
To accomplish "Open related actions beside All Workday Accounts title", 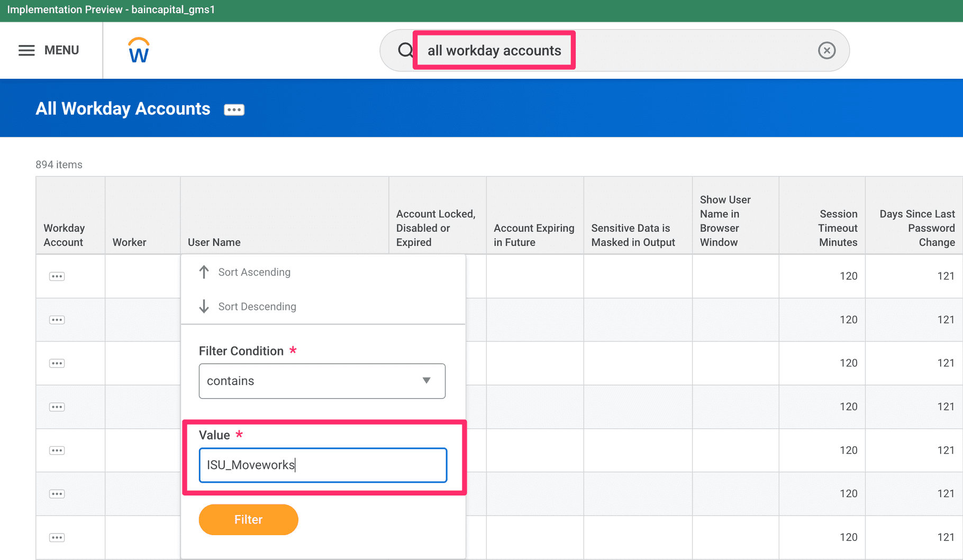I will 234,109.
